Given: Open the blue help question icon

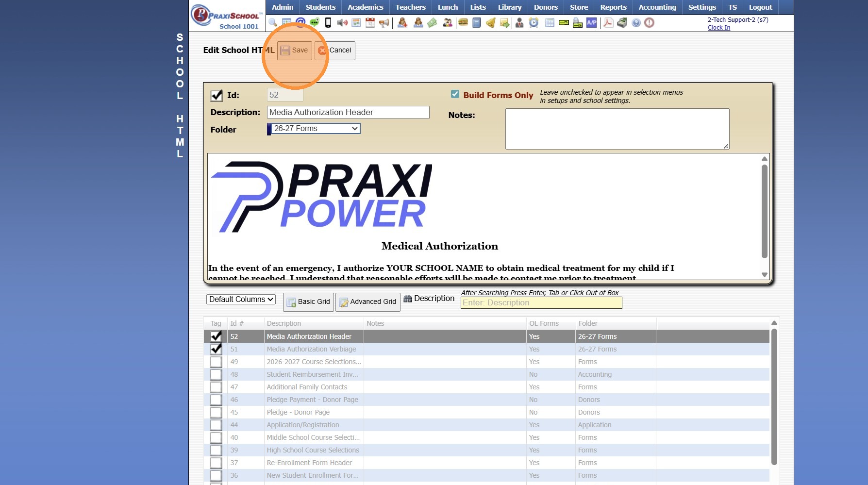Looking at the screenshot, I should (636, 23).
